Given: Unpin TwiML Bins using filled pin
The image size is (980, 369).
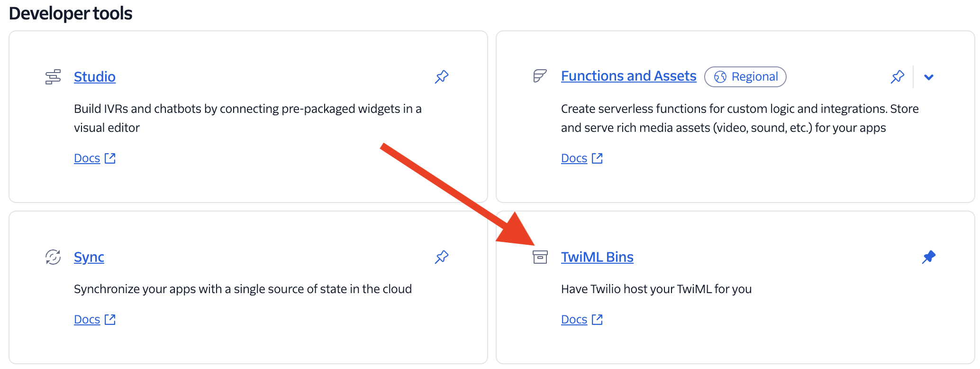Looking at the screenshot, I should [x=929, y=257].
